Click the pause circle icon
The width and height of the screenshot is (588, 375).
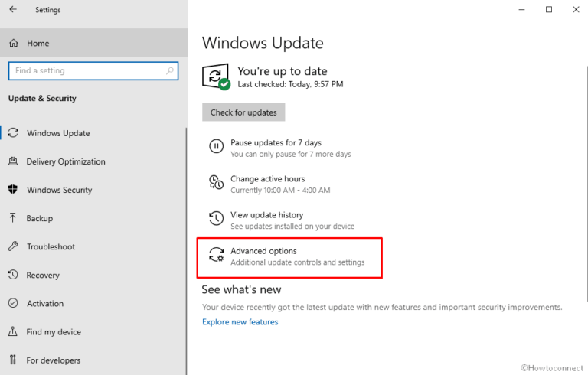point(217,146)
